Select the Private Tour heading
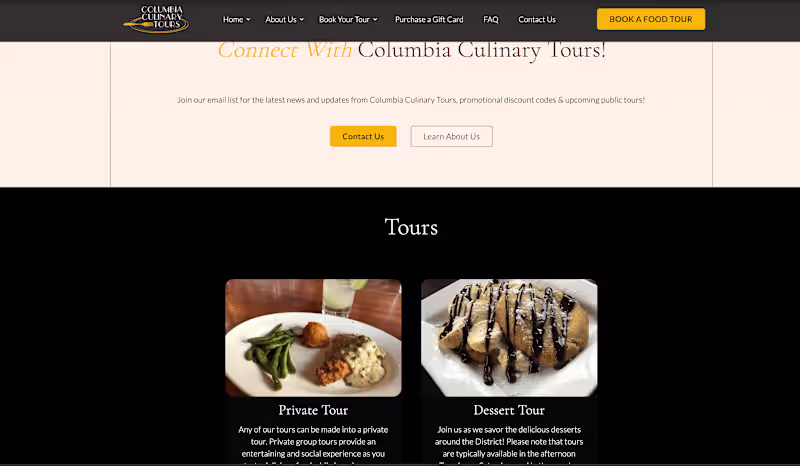The width and height of the screenshot is (800, 466). coord(313,410)
